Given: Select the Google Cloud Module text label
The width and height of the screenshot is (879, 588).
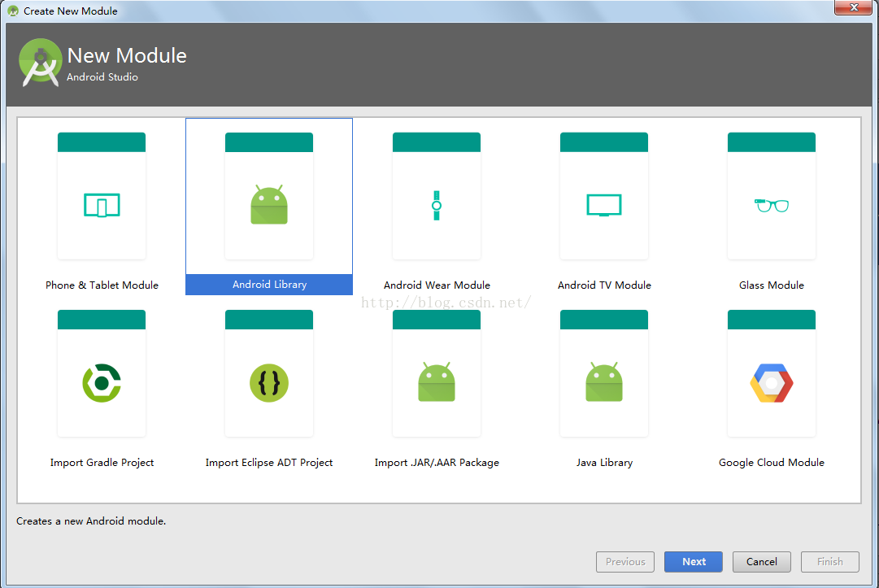Looking at the screenshot, I should coord(772,463).
